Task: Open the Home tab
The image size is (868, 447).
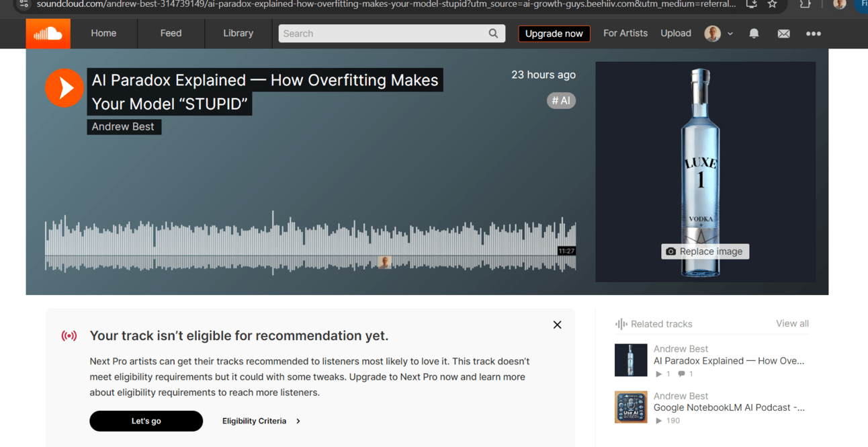Action: (103, 33)
